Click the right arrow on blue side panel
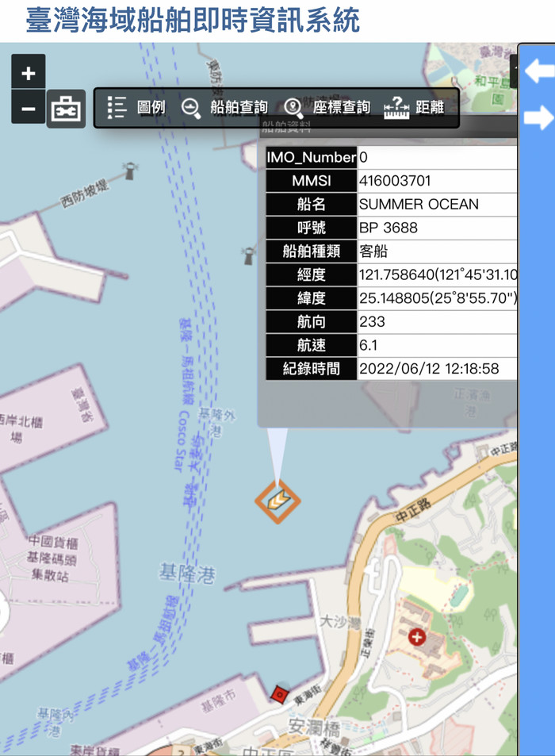 (539, 117)
